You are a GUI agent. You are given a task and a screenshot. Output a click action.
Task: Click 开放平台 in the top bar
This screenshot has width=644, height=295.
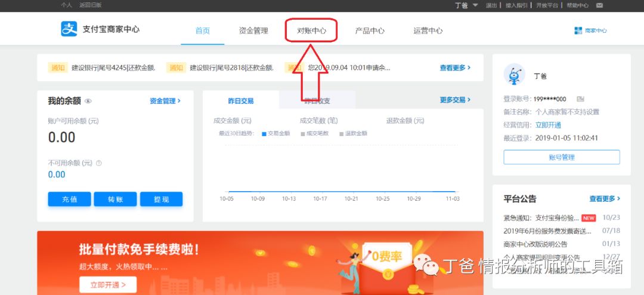point(547,5)
